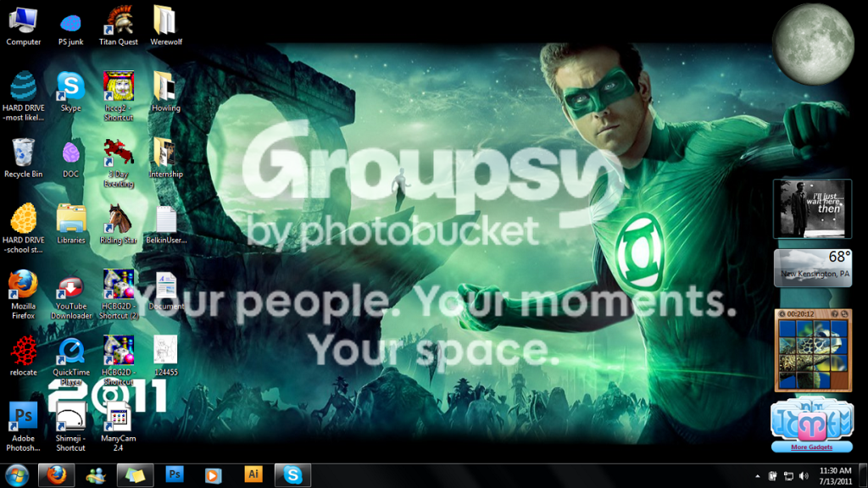Open the DOC egg icon
The height and width of the screenshot is (488, 868).
71,159
